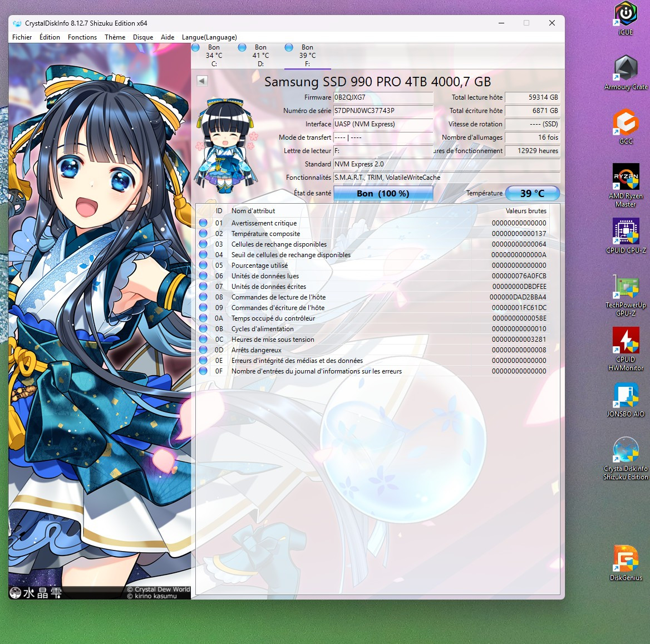The image size is (650, 644).
Task: Click the previous disk arrow button
Action: [x=202, y=81]
